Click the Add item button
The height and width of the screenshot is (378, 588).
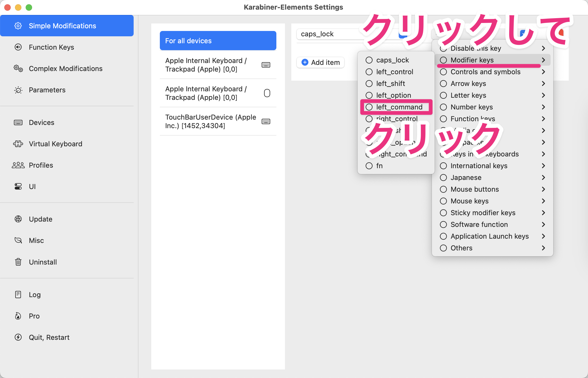click(320, 62)
